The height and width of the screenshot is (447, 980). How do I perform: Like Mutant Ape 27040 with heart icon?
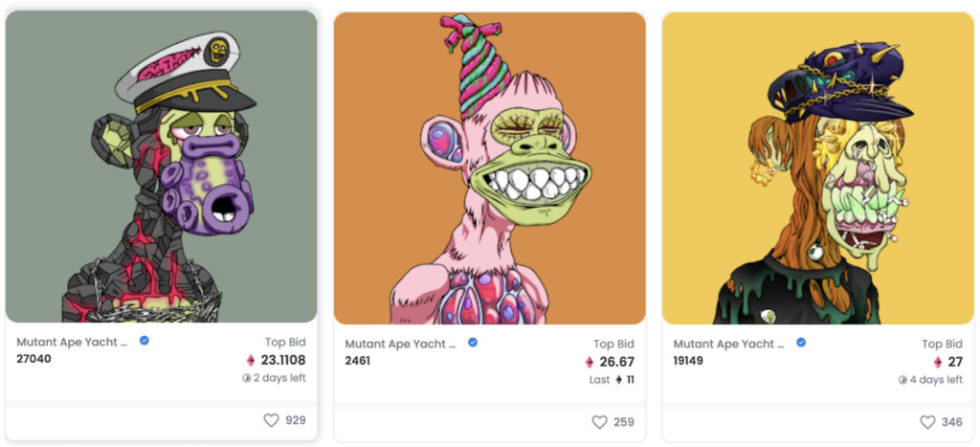click(271, 421)
